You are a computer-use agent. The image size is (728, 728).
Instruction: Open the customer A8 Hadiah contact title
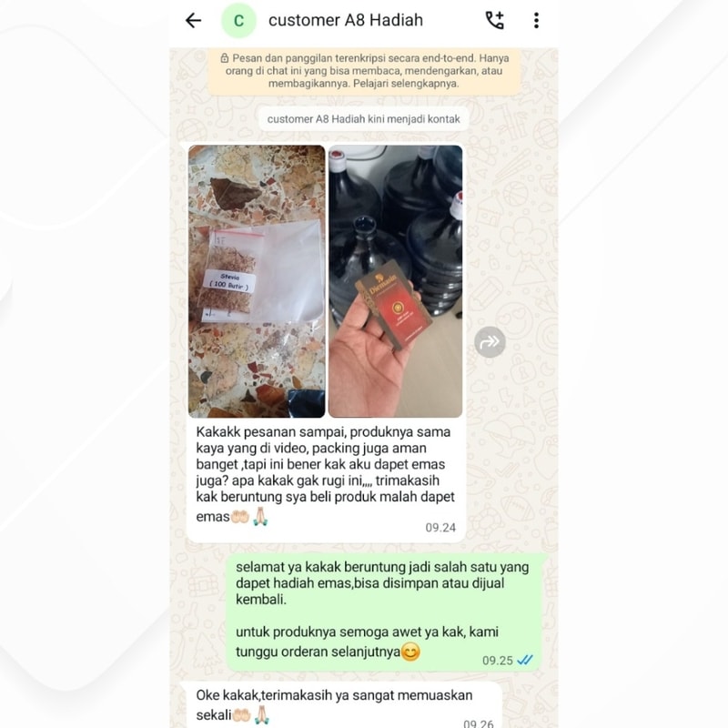tap(346, 20)
